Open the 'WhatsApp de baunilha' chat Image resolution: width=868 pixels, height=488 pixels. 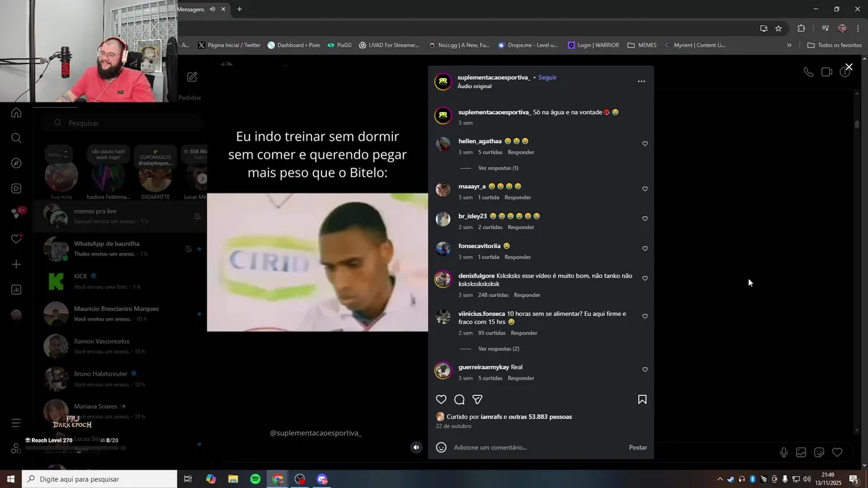119,248
